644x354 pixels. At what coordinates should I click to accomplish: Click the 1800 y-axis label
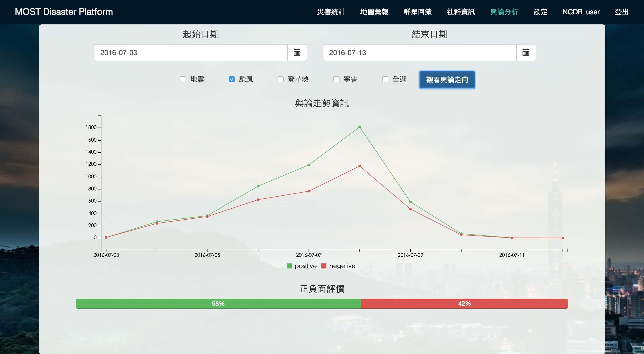(x=91, y=127)
